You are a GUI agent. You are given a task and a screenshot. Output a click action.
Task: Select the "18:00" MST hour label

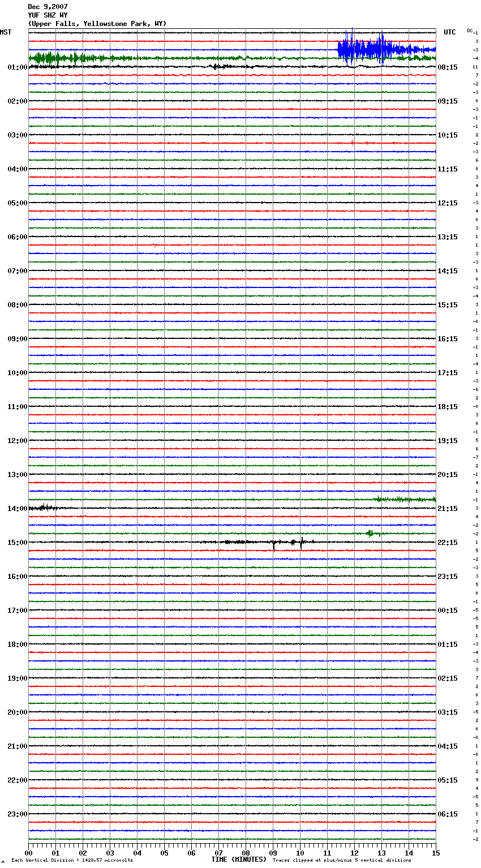pyautogui.click(x=18, y=644)
